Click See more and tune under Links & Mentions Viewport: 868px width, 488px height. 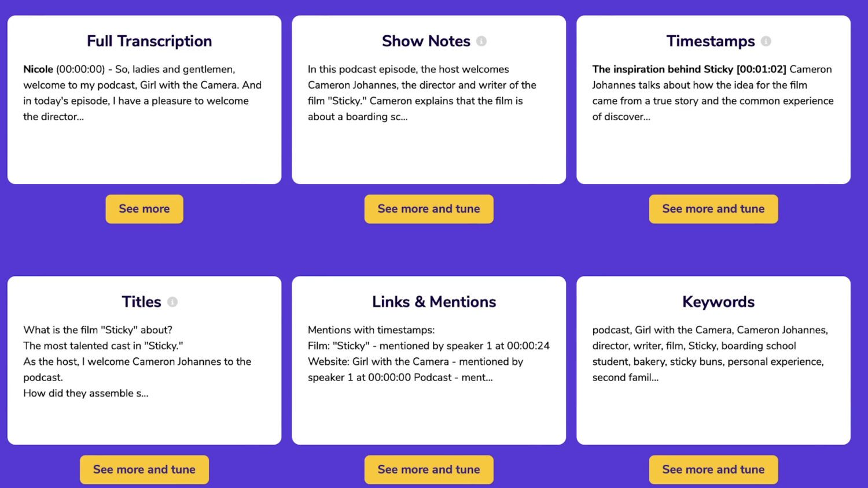429,469
